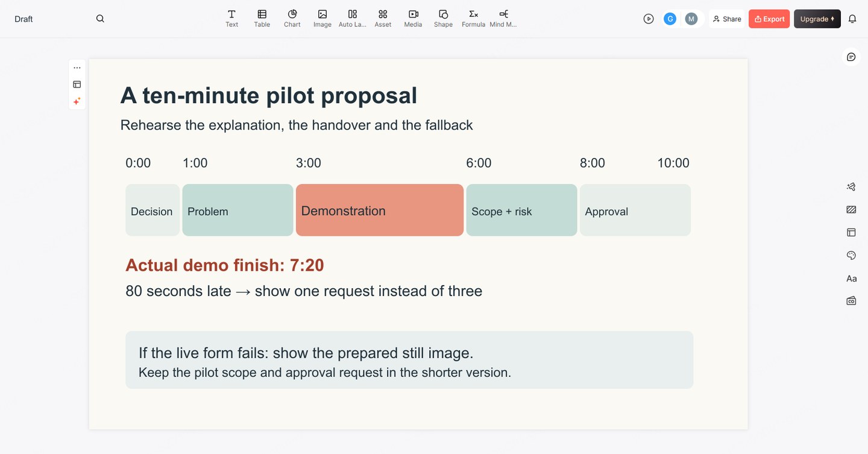Open the striped background panel icon
Screen dimensions: 868x454
coord(851,210)
